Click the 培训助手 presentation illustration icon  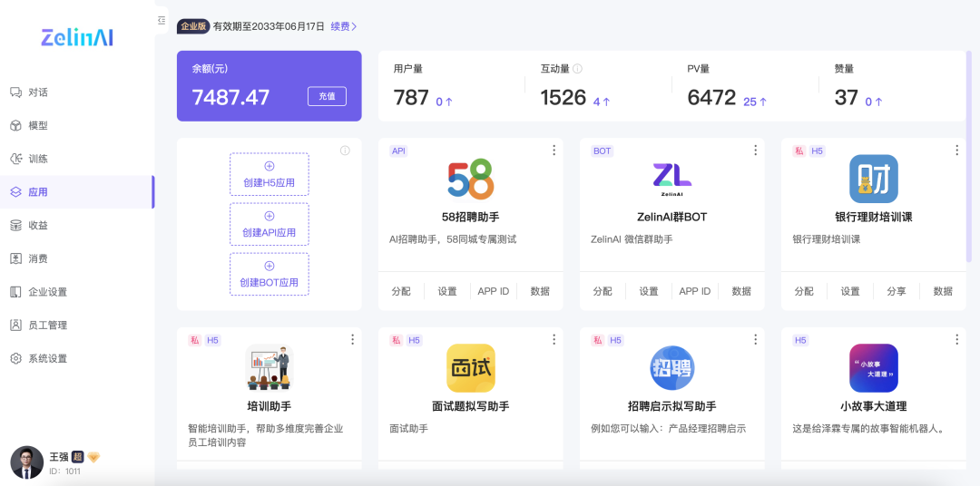269,368
